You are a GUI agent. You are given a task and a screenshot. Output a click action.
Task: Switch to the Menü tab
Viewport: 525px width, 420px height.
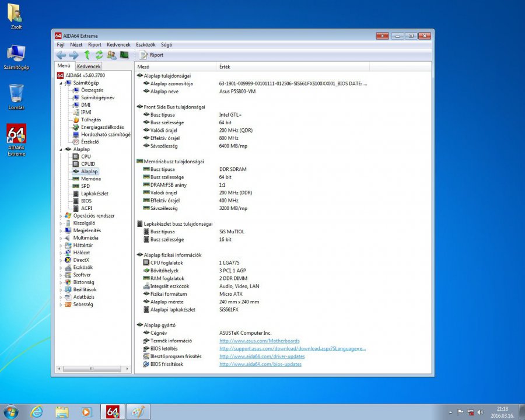64,66
